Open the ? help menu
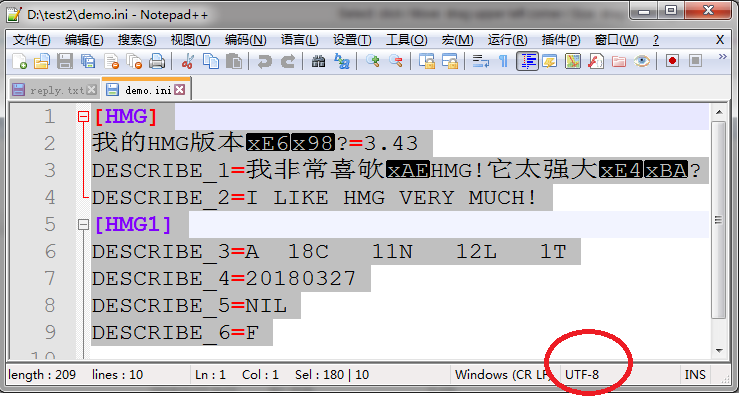The image size is (743, 399). tap(656, 40)
